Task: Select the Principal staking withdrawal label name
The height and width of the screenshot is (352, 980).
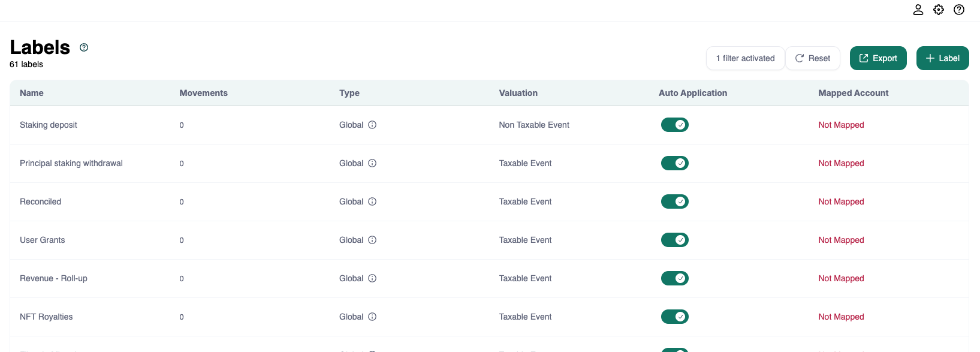Action: pyautogui.click(x=71, y=163)
